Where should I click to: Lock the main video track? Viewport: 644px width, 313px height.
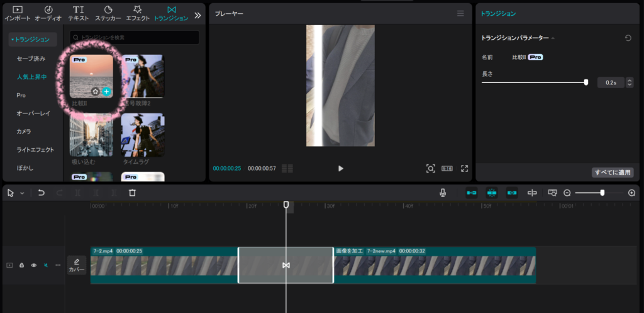22,265
